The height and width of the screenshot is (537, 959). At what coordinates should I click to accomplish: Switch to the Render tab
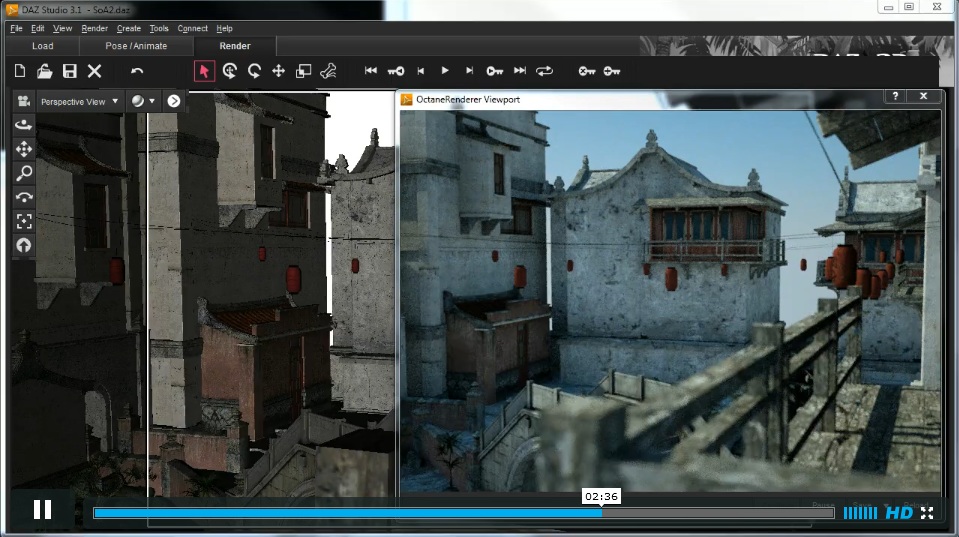(235, 46)
